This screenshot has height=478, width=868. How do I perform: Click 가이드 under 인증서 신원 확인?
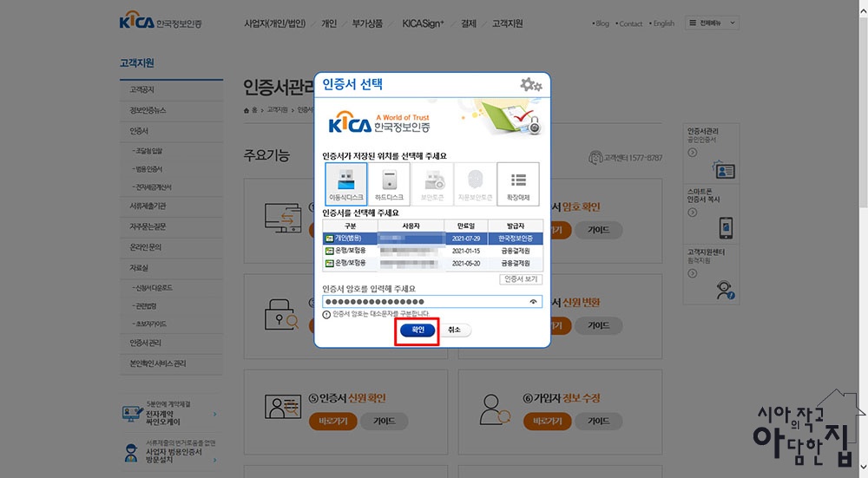pos(385,421)
